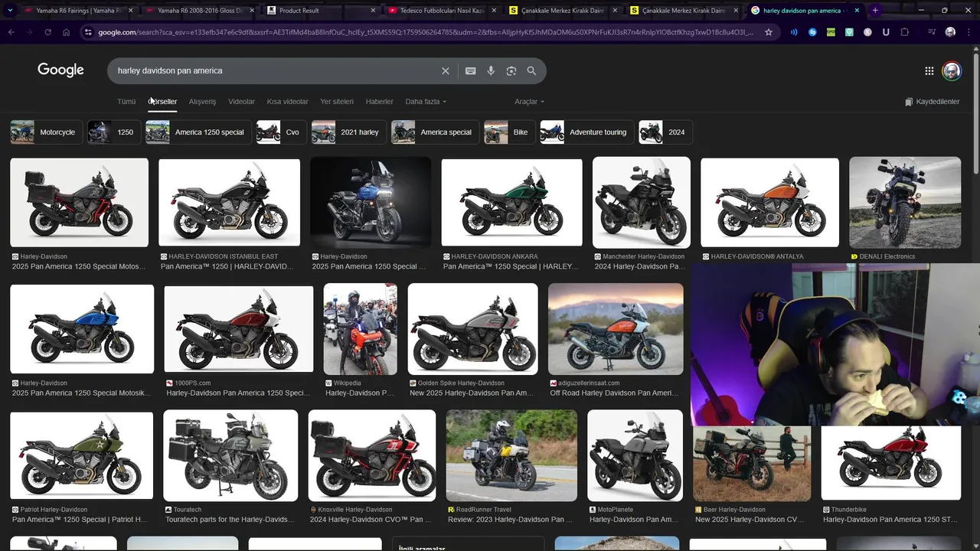Click the Google logo

(60, 70)
